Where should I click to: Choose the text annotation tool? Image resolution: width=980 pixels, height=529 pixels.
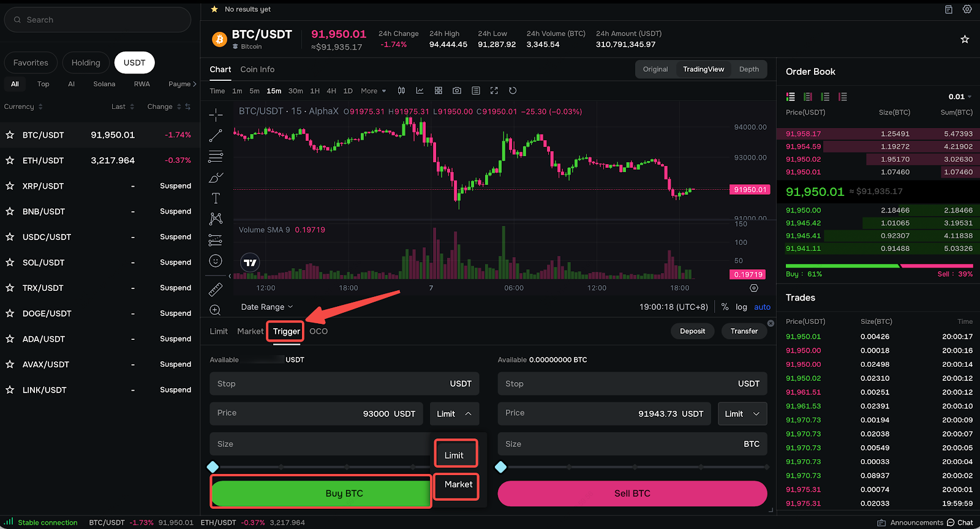click(216, 198)
